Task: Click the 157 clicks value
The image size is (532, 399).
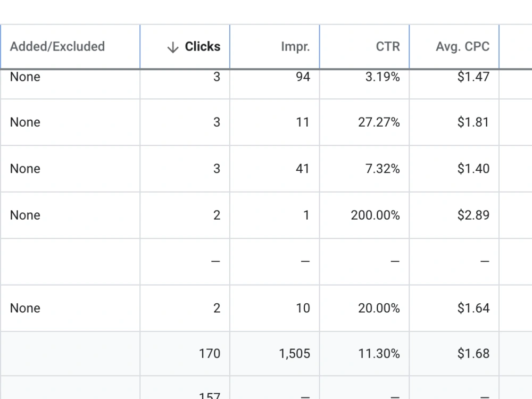Action: coord(210,396)
